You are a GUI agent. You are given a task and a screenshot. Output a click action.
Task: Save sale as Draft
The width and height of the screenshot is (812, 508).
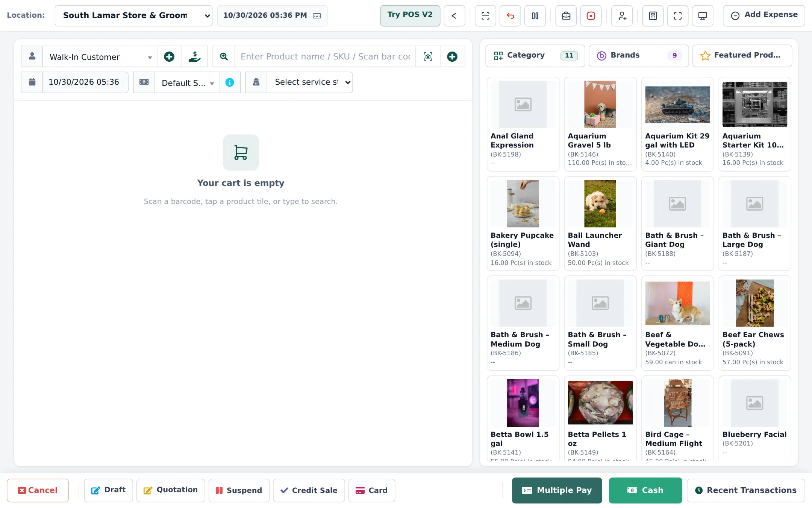click(108, 490)
